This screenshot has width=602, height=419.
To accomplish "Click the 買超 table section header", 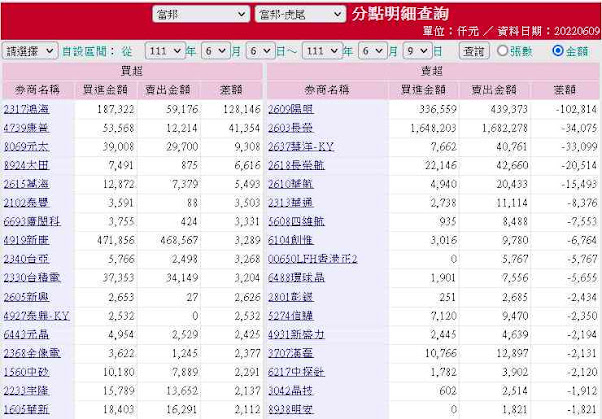I will [132, 71].
